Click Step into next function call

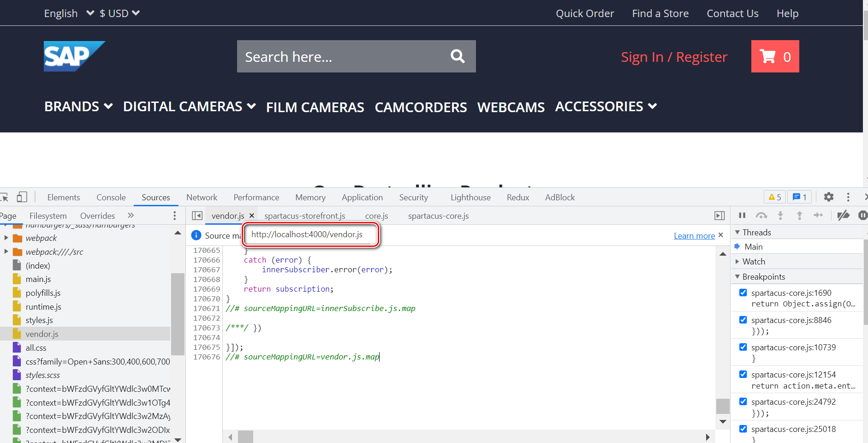pyautogui.click(x=780, y=216)
